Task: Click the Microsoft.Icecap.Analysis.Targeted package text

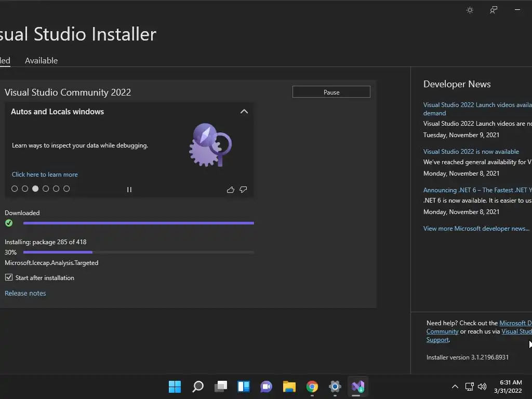Action: click(x=51, y=263)
